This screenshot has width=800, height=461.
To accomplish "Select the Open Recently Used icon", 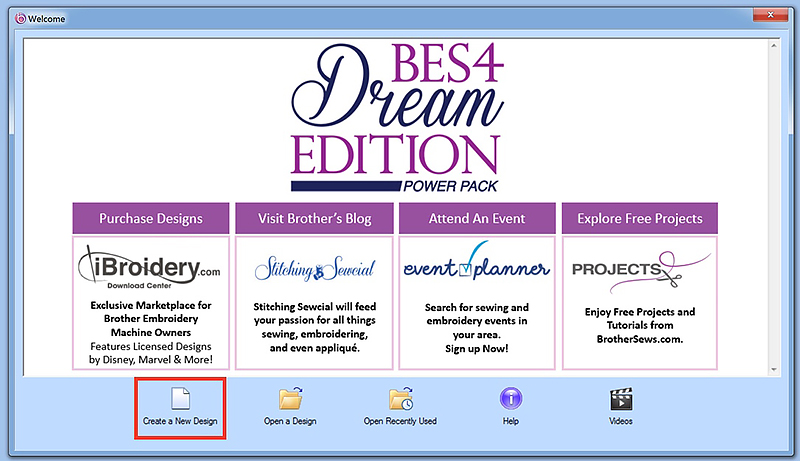I will [x=400, y=399].
